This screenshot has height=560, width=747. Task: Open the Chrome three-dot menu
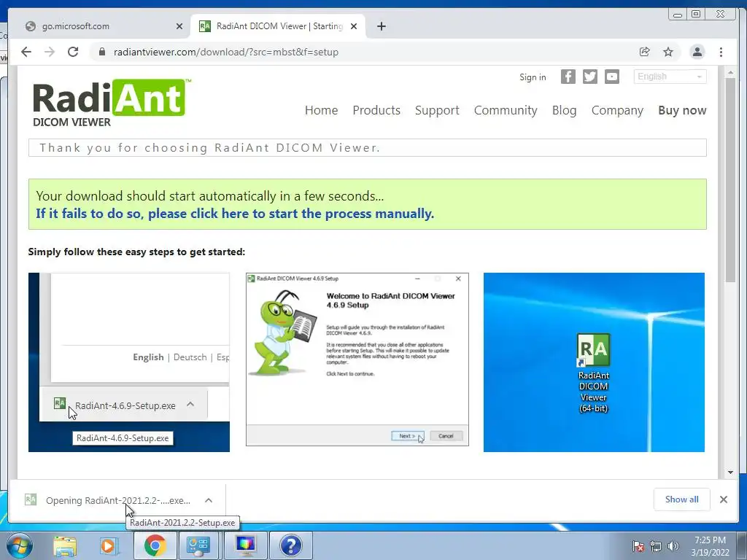pos(721,52)
